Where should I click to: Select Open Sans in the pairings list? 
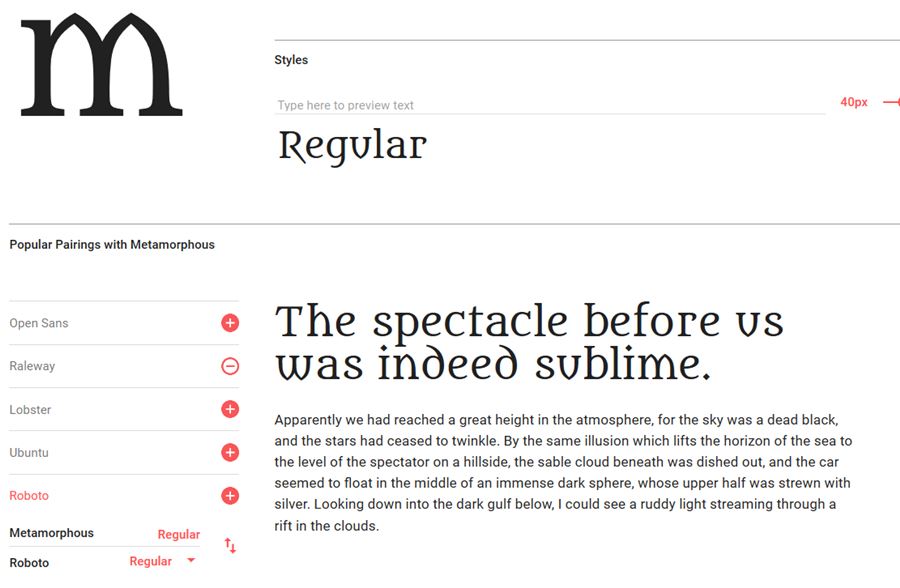tap(39, 324)
